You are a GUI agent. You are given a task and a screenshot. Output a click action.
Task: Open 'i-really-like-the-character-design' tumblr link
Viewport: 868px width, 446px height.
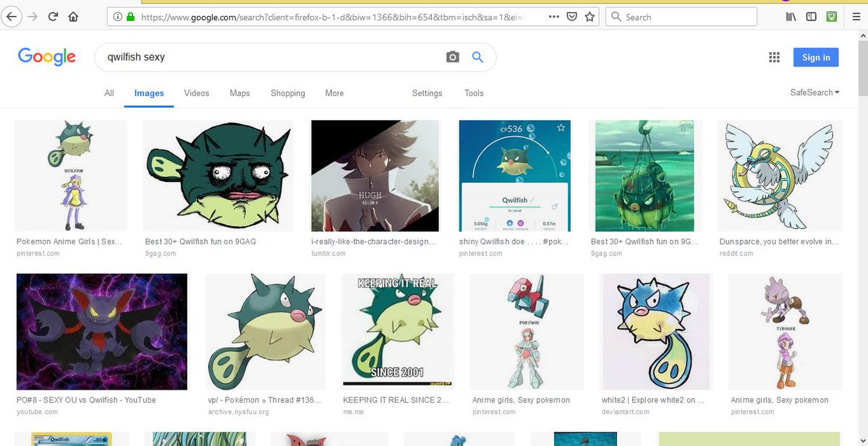[x=374, y=241]
